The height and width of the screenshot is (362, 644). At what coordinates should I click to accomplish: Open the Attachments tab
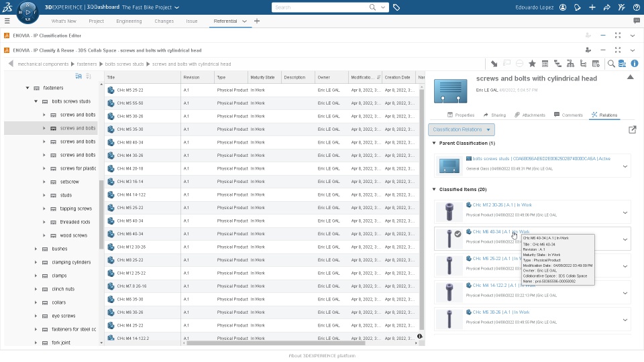(530, 115)
